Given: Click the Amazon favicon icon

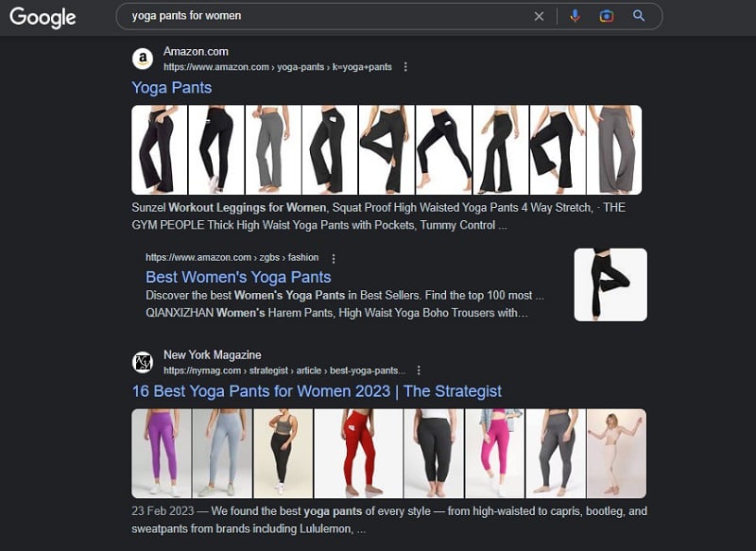Looking at the screenshot, I should tap(143, 59).
